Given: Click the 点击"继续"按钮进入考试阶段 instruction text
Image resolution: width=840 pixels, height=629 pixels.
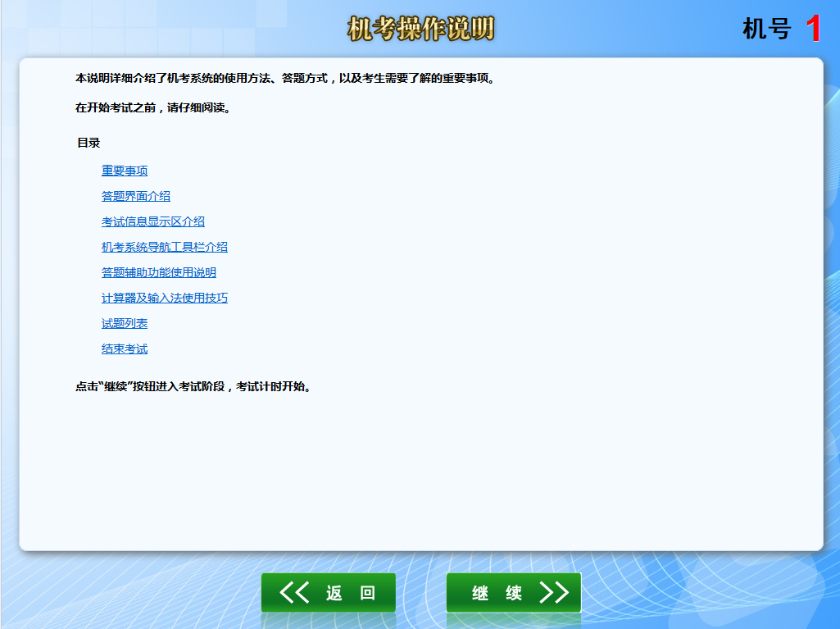Looking at the screenshot, I should 194,386.
